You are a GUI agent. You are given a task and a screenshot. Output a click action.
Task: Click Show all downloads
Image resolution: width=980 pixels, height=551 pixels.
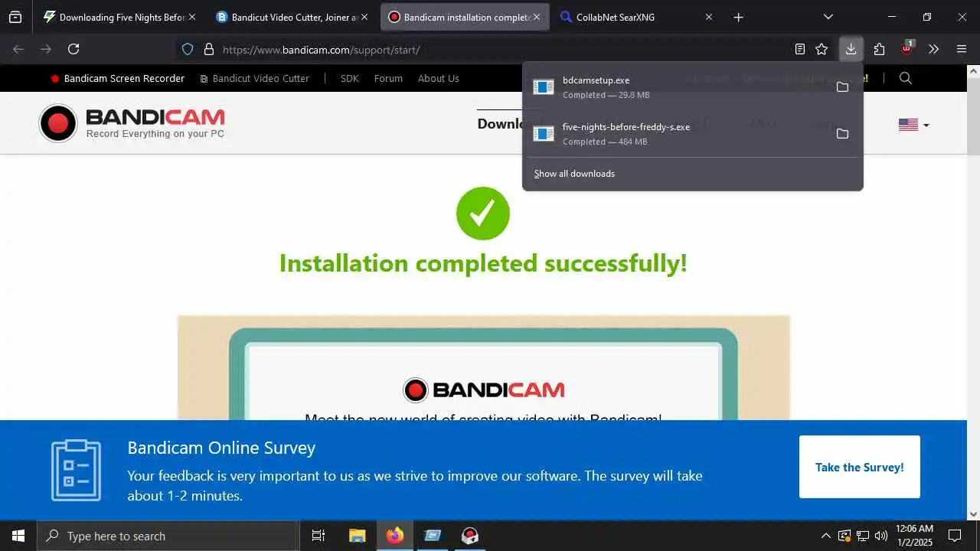[x=574, y=174]
